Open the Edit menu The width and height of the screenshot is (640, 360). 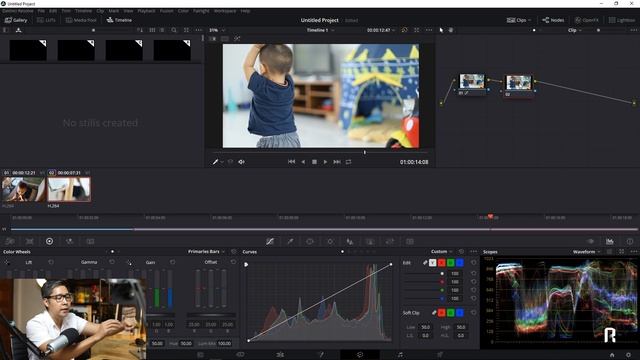coord(53,11)
